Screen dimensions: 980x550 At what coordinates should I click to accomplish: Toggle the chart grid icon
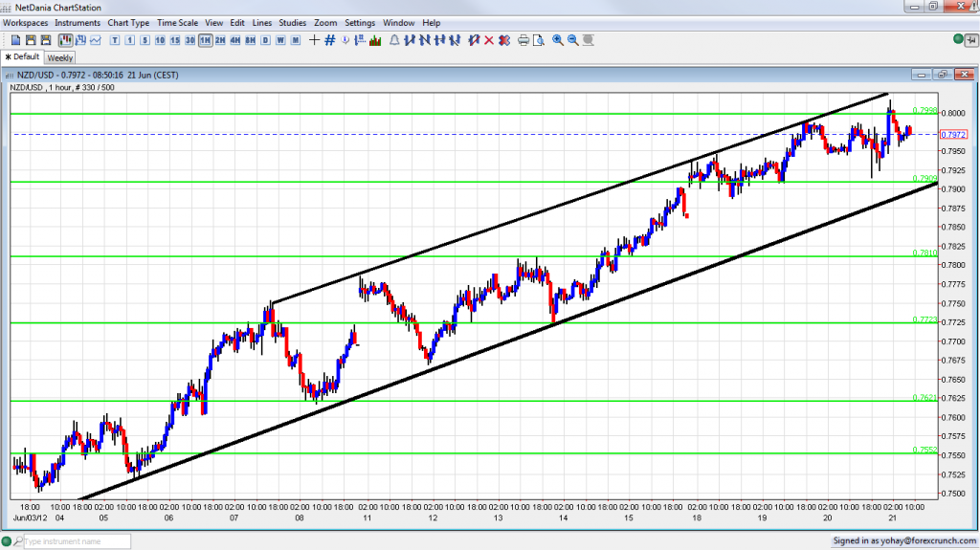click(330, 40)
